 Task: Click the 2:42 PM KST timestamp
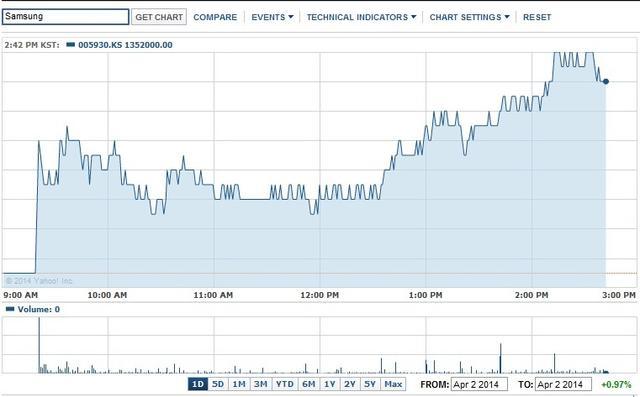tap(32, 45)
